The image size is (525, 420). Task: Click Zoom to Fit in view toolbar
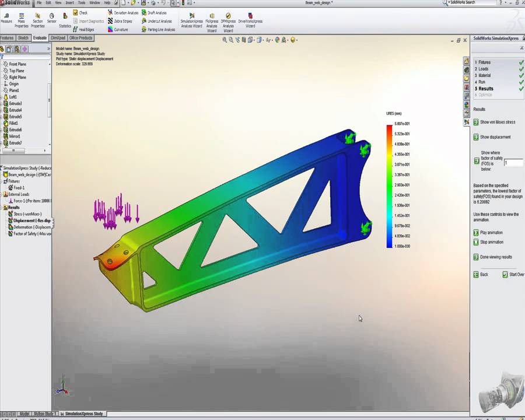225,40
